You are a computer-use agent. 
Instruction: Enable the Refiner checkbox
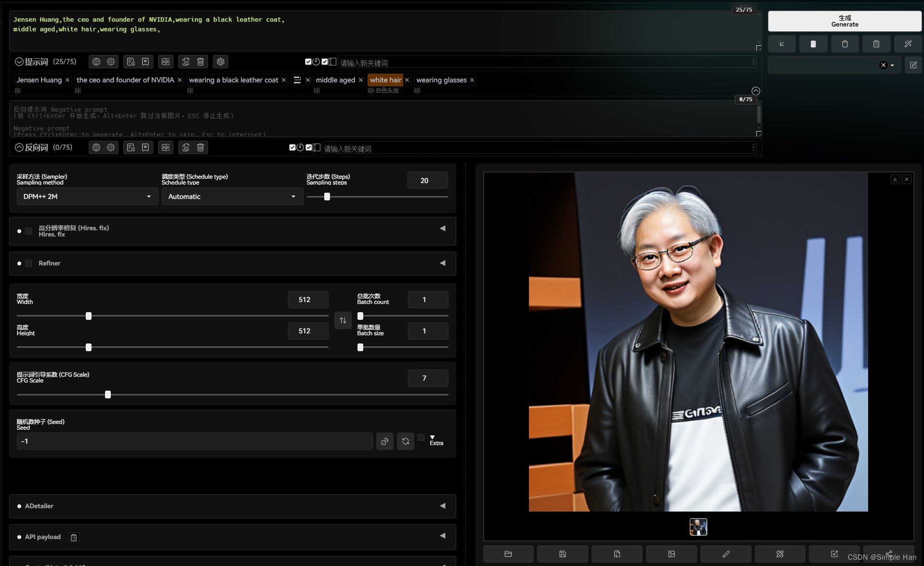[28, 263]
